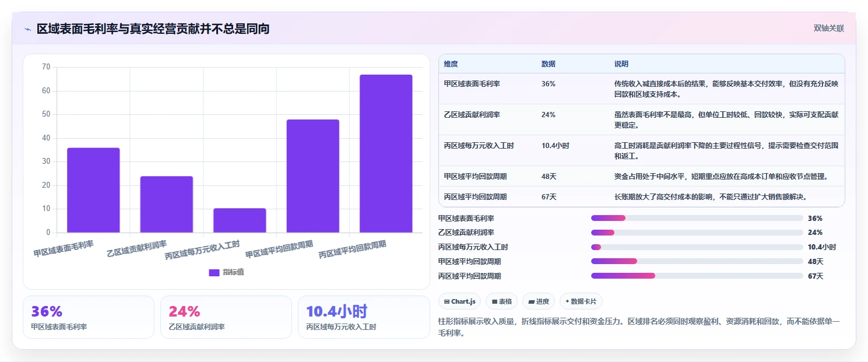Image resolution: width=868 pixels, height=362 pixels.
Task: Open the 10.4小时 丙区域每万元收入工时 stat card
Action: 364,317
